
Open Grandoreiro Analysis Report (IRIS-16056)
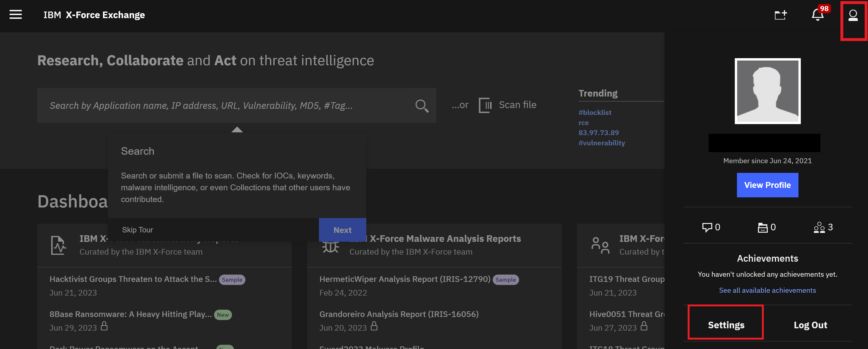click(399, 314)
